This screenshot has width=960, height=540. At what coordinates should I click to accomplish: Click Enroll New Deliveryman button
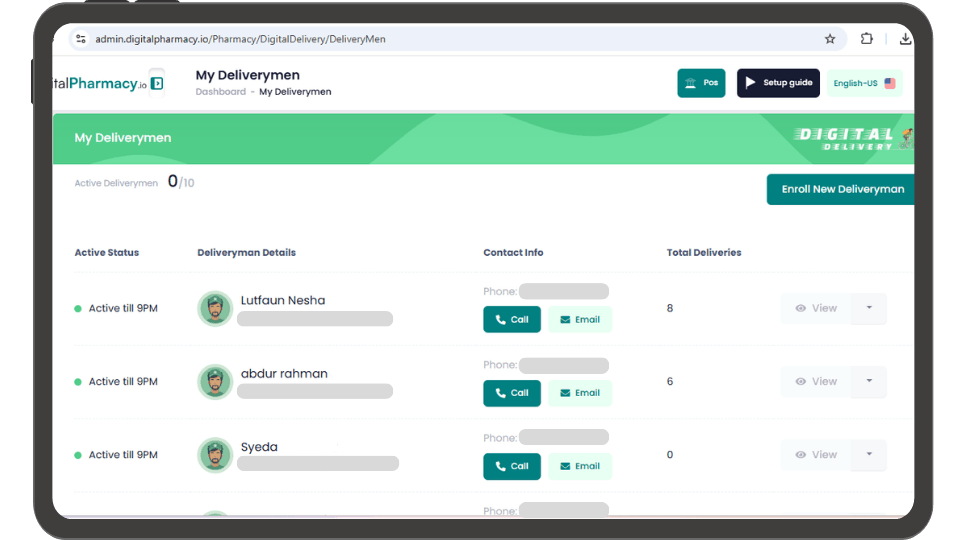tap(841, 189)
